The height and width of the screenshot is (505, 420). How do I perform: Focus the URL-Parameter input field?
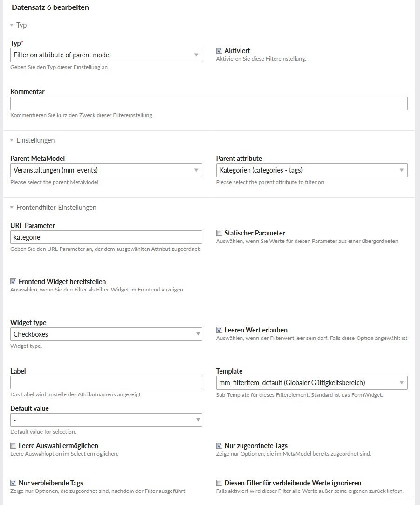106,237
